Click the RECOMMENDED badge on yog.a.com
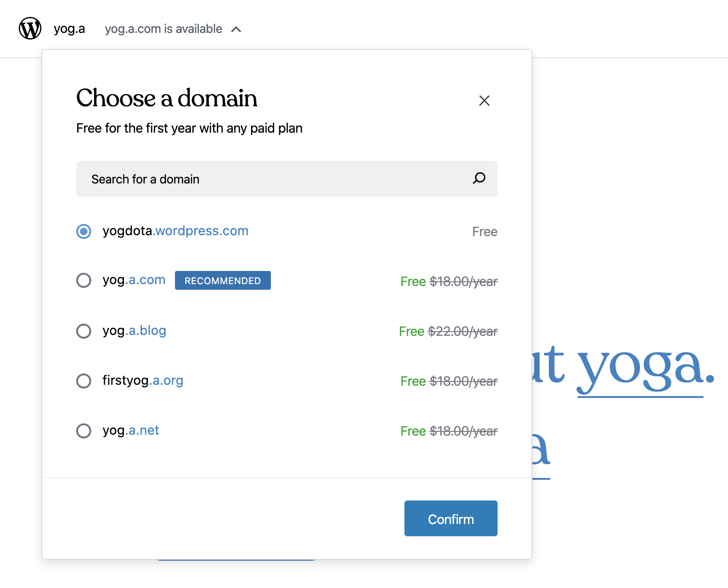 click(222, 280)
